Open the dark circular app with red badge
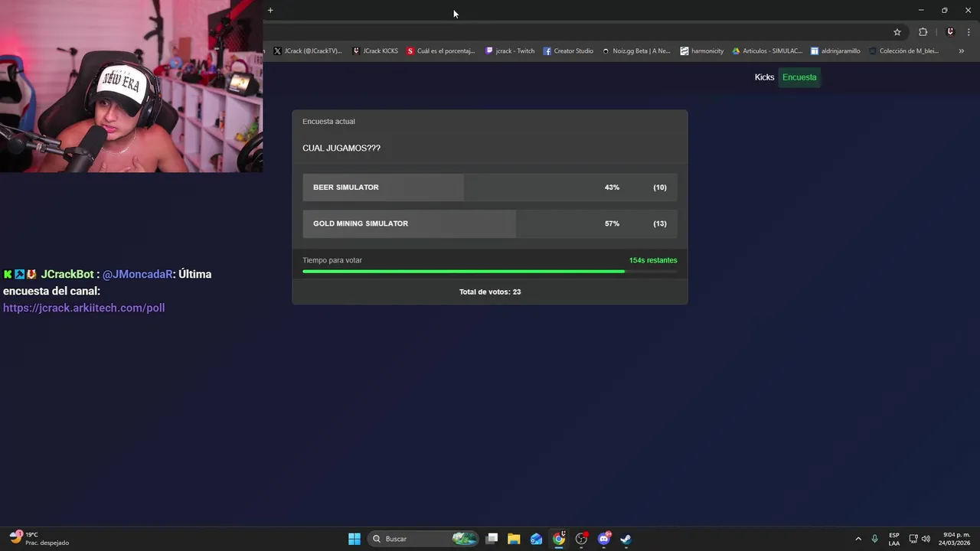Image resolution: width=980 pixels, height=551 pixels. pyautogui.click(x=581, y=539)
